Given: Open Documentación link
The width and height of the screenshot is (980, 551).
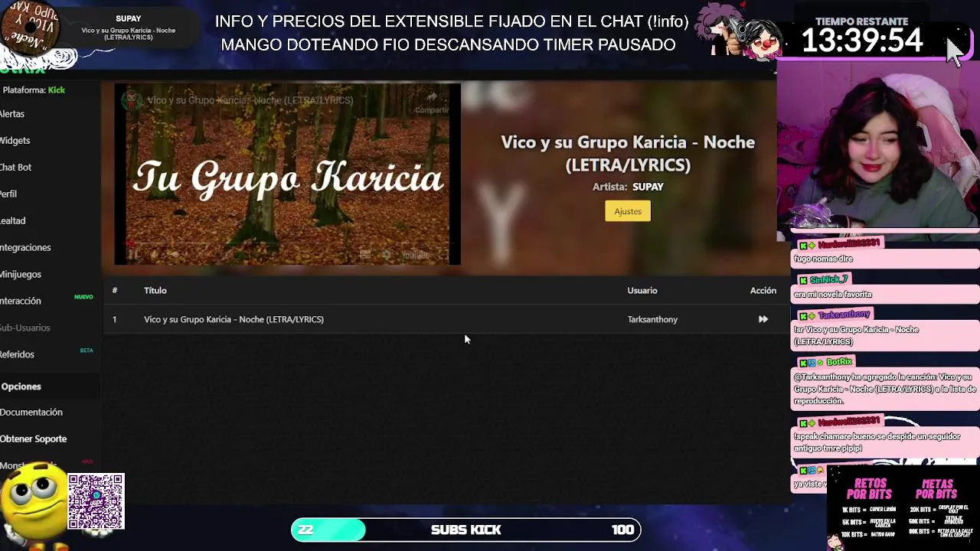Looking at the screenshot, I should (31, 412).
